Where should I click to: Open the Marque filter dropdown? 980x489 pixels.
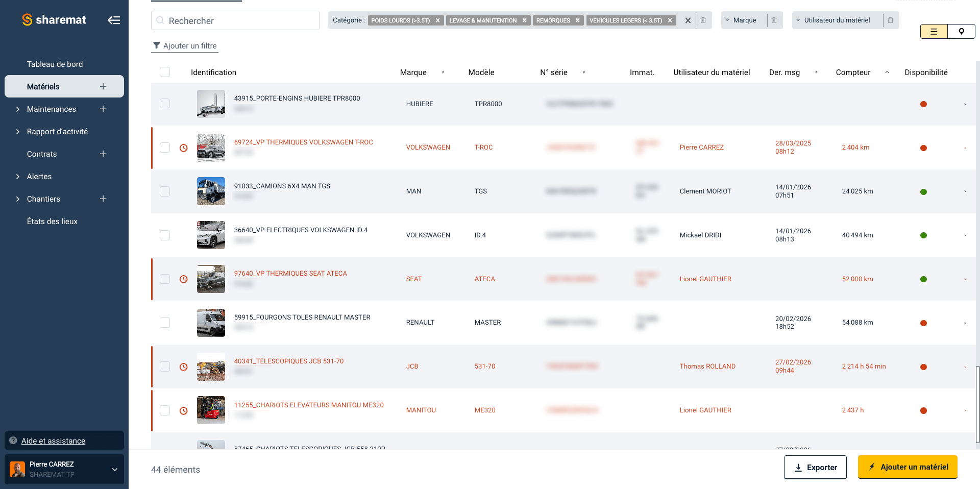744,20
